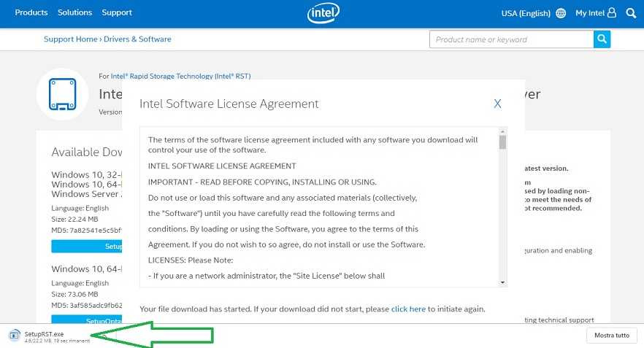644x348 pixels.
Task: Click the magnifier icon in header
Action: pos(631,13)
